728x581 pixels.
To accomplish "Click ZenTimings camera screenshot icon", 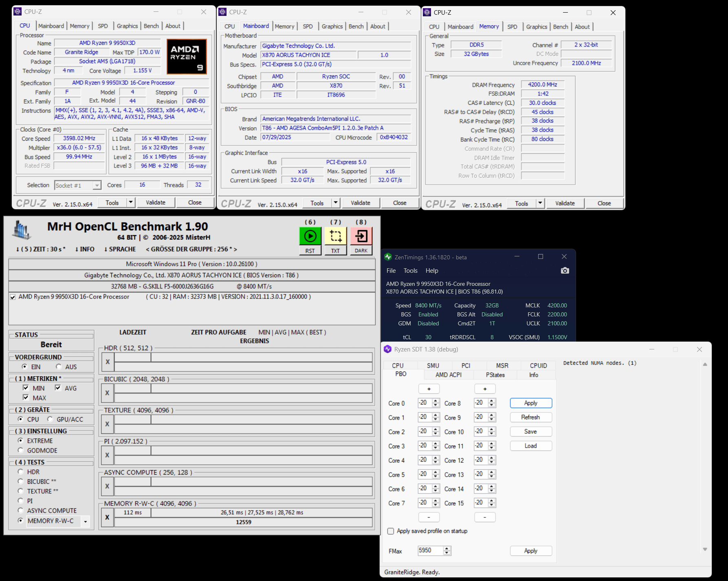I will click(565, 271).
